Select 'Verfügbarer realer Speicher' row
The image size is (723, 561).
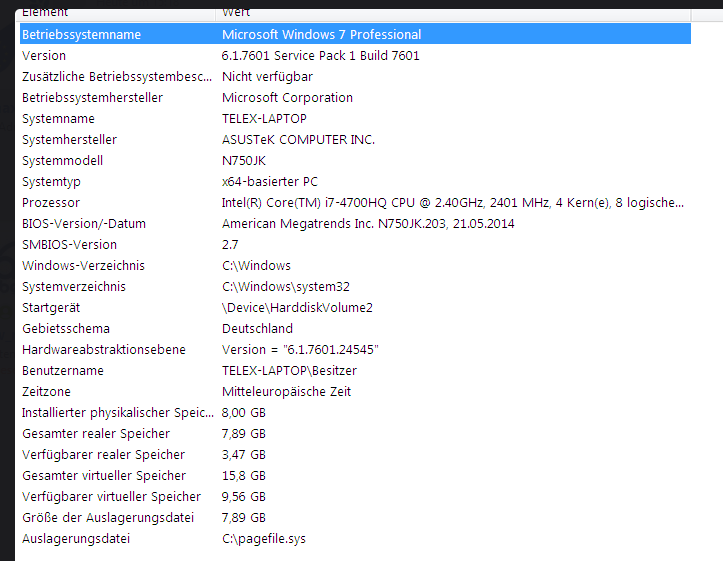point(355,455)
